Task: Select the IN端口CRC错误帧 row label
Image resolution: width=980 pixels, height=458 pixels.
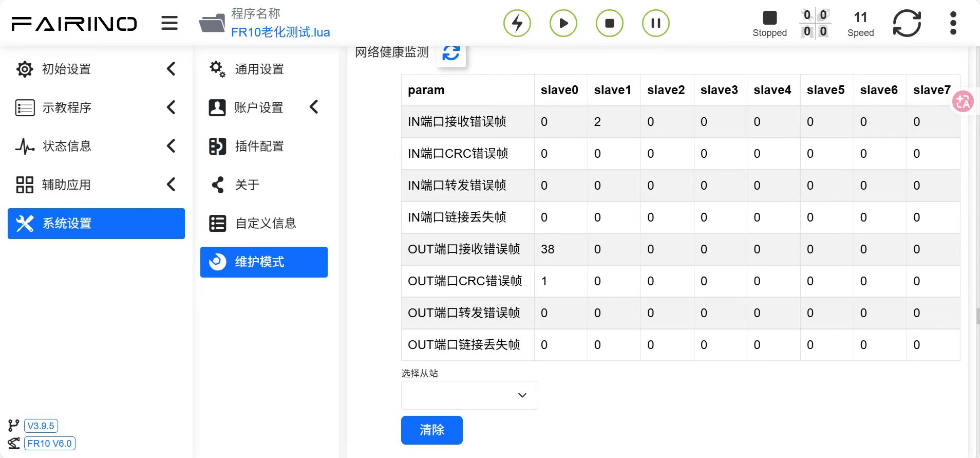Action: (458, 154)
